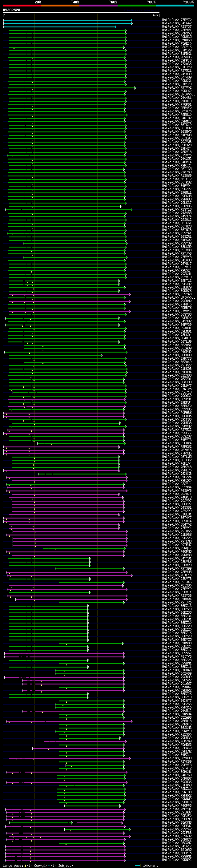The image size is (197, 868).
Task: Click the green ~80% identity legend bar
Action: (x=137, y=6)
